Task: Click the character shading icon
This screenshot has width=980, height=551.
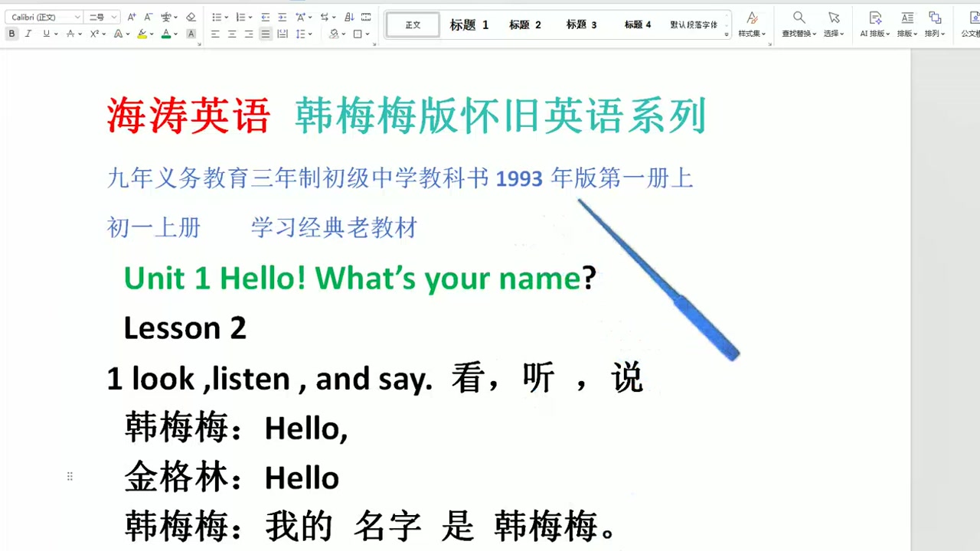Action: tap(191, 34)
